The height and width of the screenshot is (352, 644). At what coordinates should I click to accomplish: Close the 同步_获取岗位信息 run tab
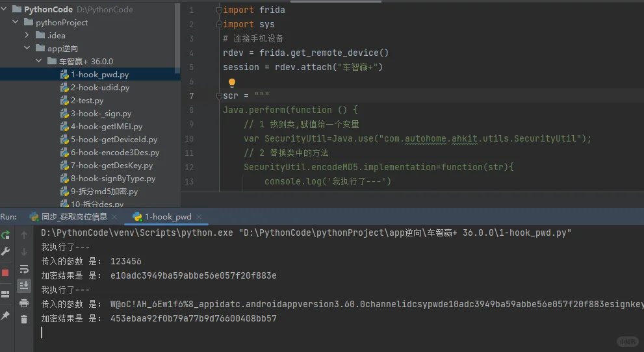pos(114,217)
